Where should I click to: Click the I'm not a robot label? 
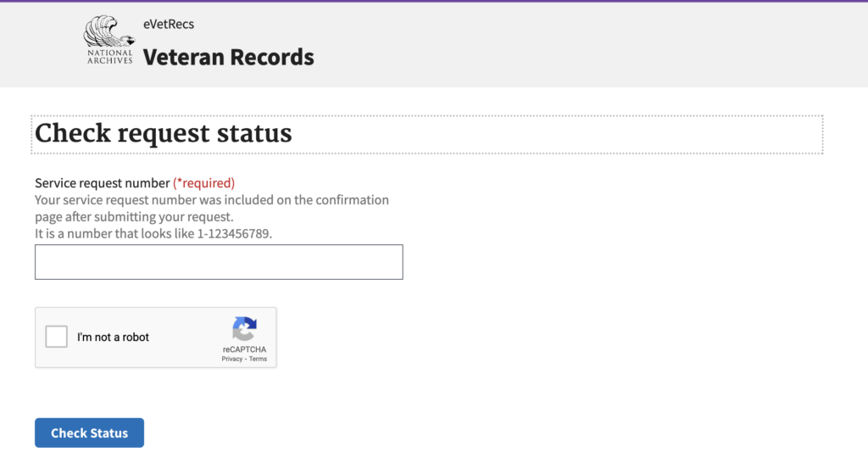113,338
